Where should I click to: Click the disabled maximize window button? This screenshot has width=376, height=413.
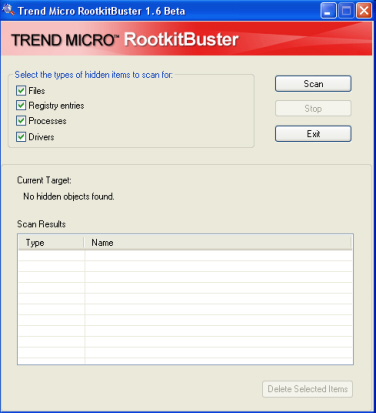click(x=346, y=11)
